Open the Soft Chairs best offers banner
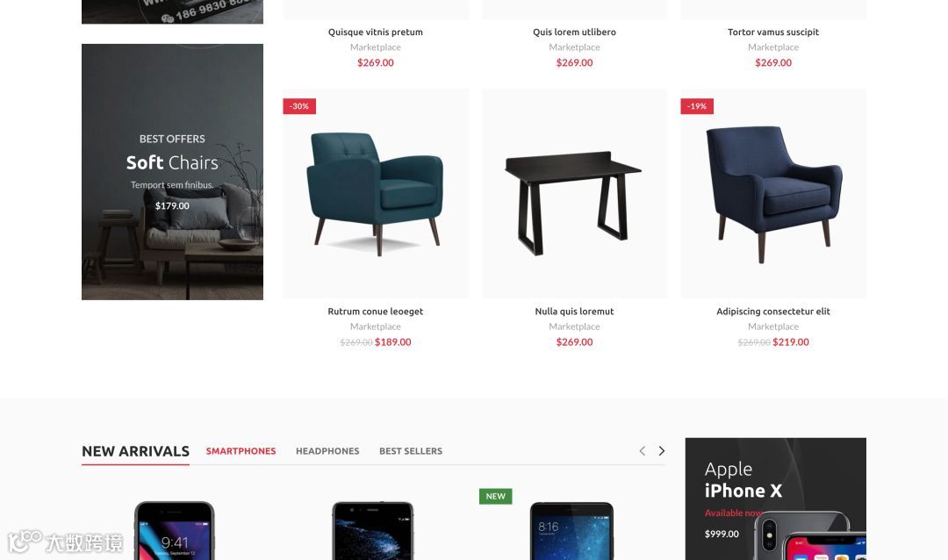948x560 pixels. 172,172
